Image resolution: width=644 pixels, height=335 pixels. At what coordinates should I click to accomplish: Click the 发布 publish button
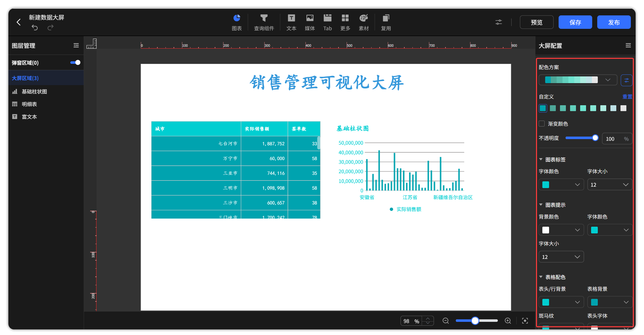[x=614, y=22]
